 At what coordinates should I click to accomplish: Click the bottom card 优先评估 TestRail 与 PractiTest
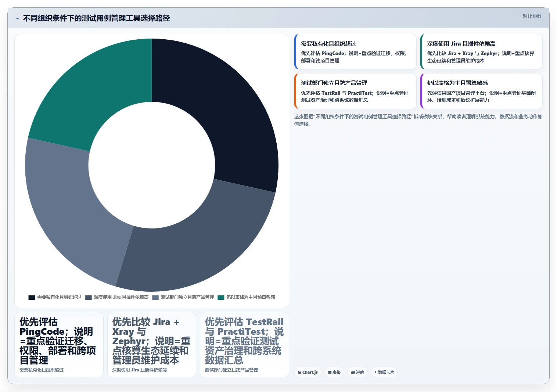(244, 345)
